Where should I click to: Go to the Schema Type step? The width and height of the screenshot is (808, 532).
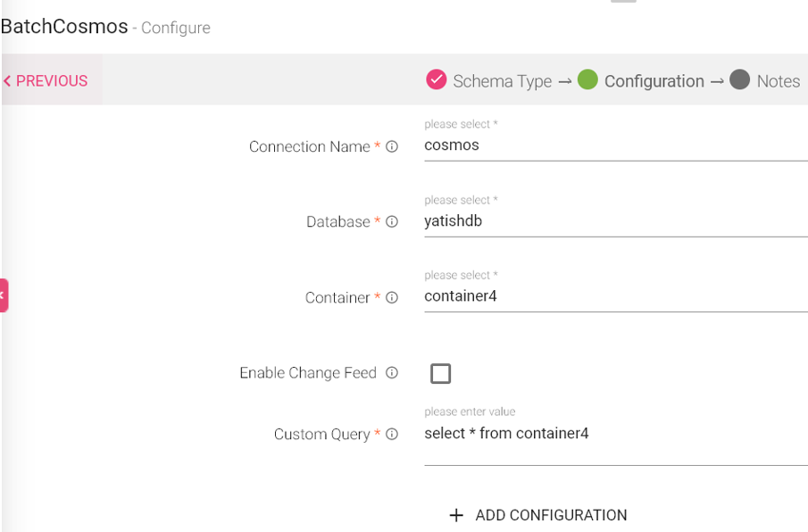pos(503,81)
